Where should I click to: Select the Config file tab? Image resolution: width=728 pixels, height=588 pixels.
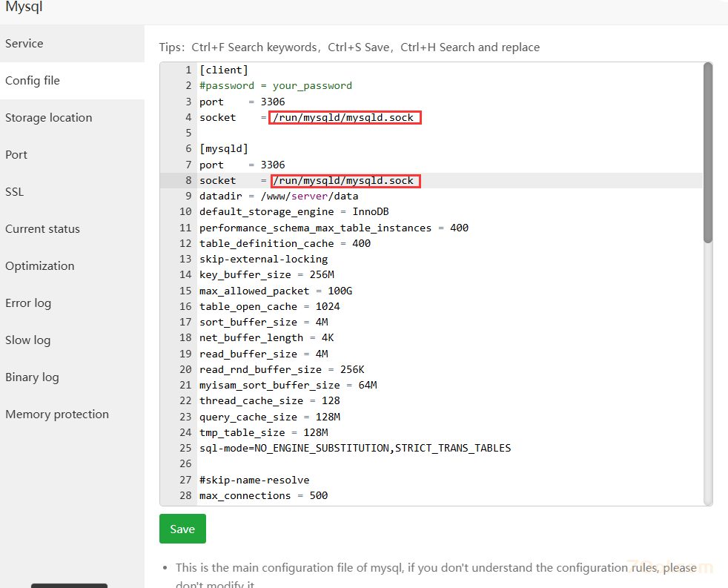pos(72,80)
